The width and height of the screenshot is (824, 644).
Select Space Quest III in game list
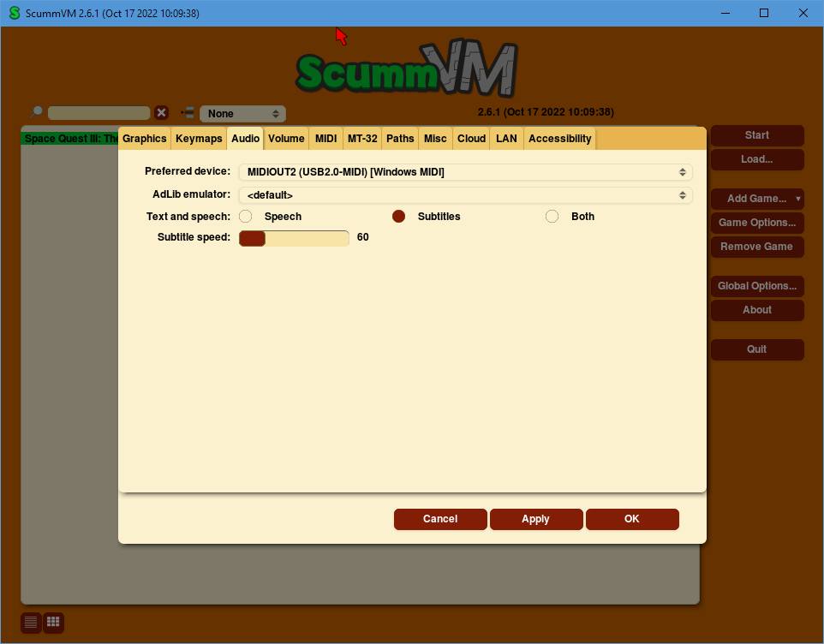(70, 139)
